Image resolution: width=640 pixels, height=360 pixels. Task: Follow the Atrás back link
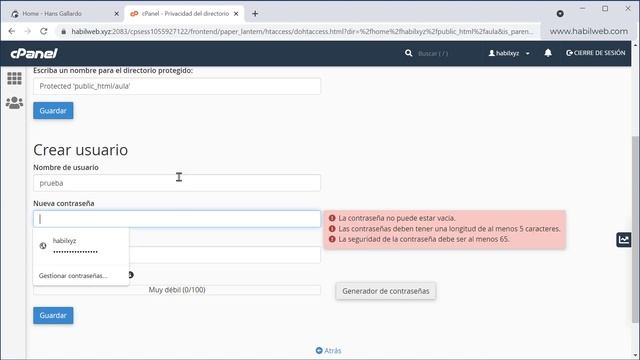tap(329, 351)
